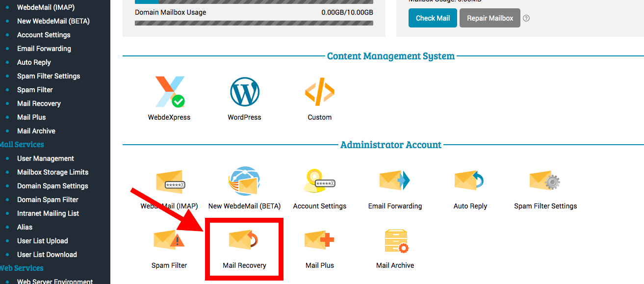
Task: Open the Mail Plus icon
Action: [319, 241]
